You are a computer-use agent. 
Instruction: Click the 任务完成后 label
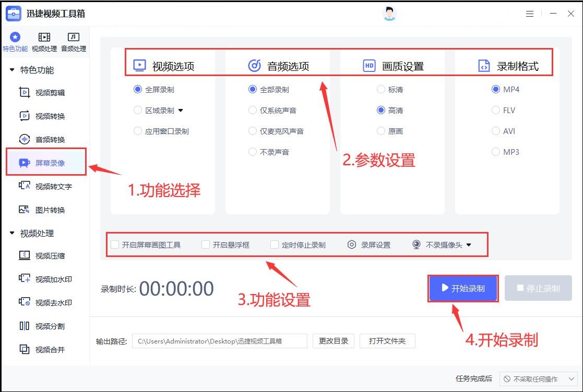(474, 378)
